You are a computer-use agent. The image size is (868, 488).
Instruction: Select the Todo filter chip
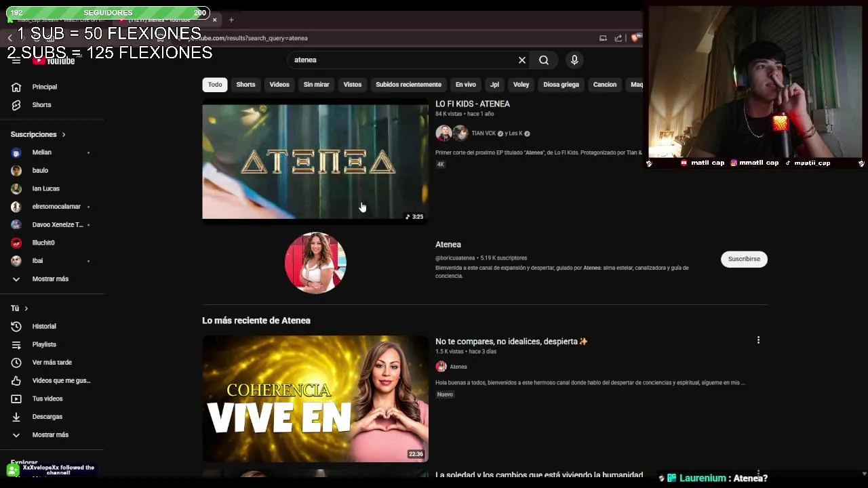215,85
